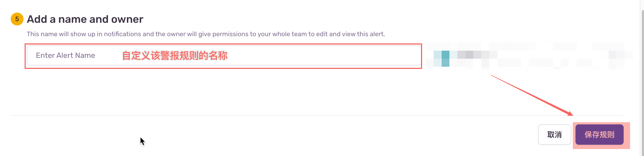Click the page's vertical scrollbar
The image size is (644, 156).
pos(643,80)
